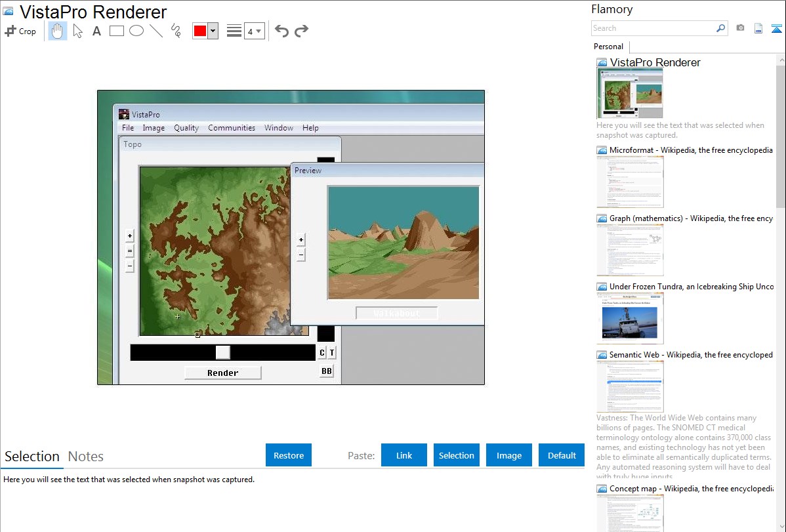Open the Communities menu in the VistaPro snapshot
This screenshot has height=532, width=786.
[232, 128]
